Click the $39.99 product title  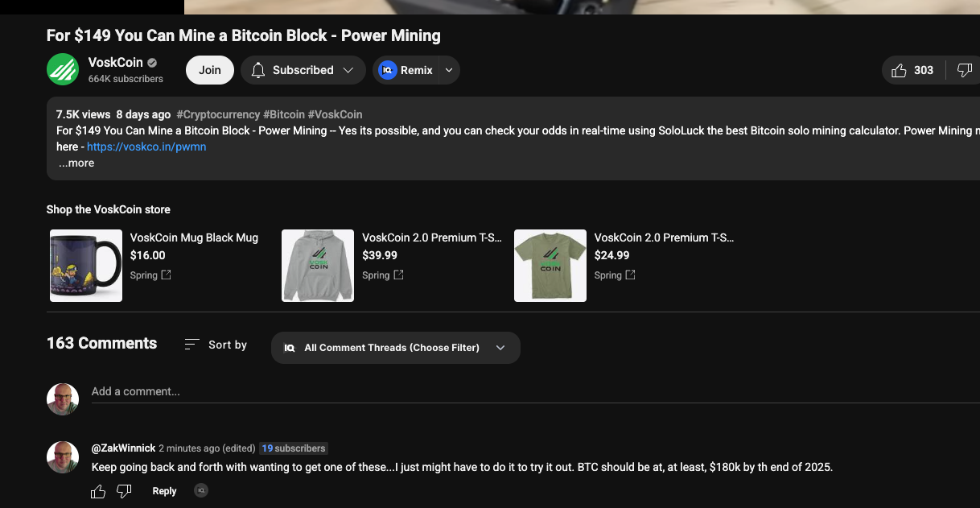(x=432, y=237)
